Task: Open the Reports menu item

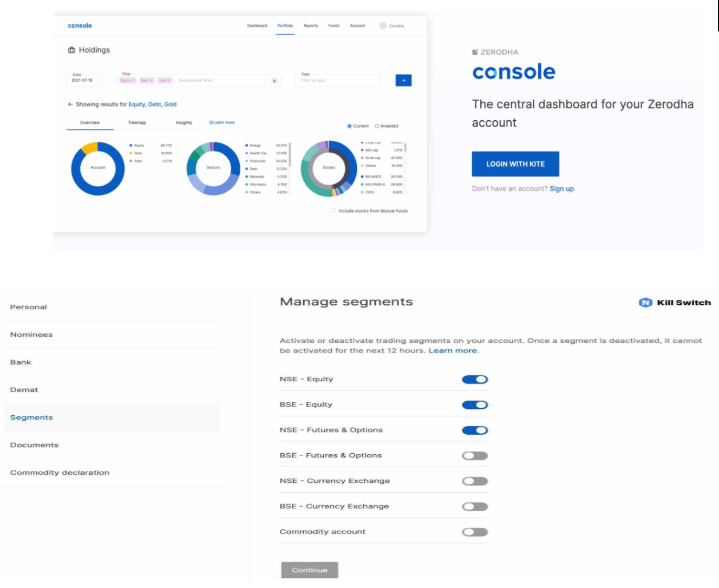Action: tap(311, 25)
